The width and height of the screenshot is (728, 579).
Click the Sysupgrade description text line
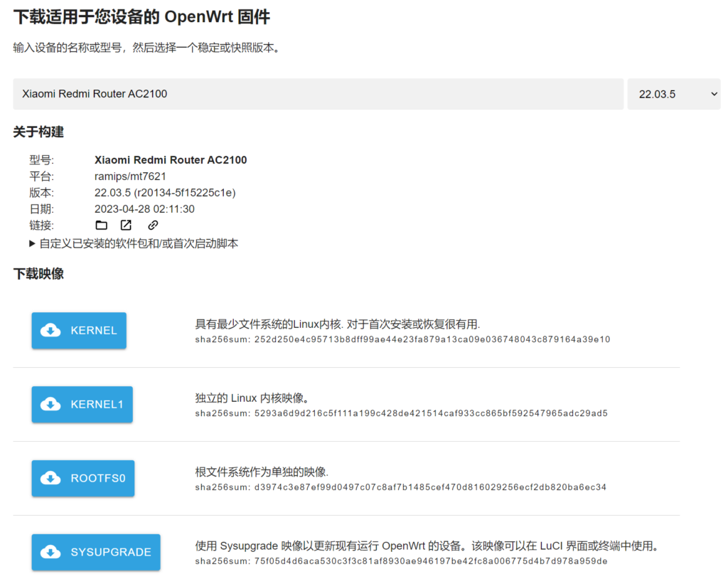[x=427, y=546]
